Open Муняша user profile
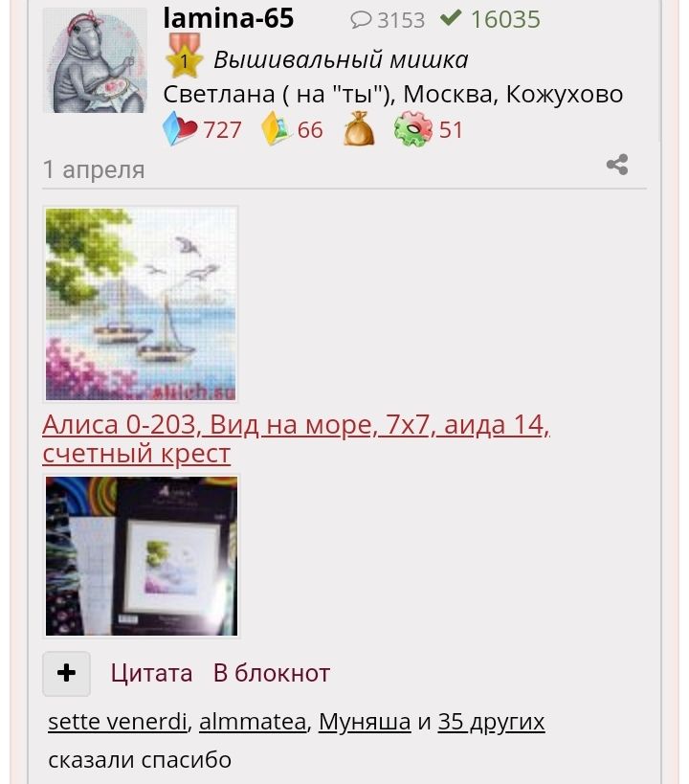Viewport: 689px width, 784px height. tap(365, 722)
